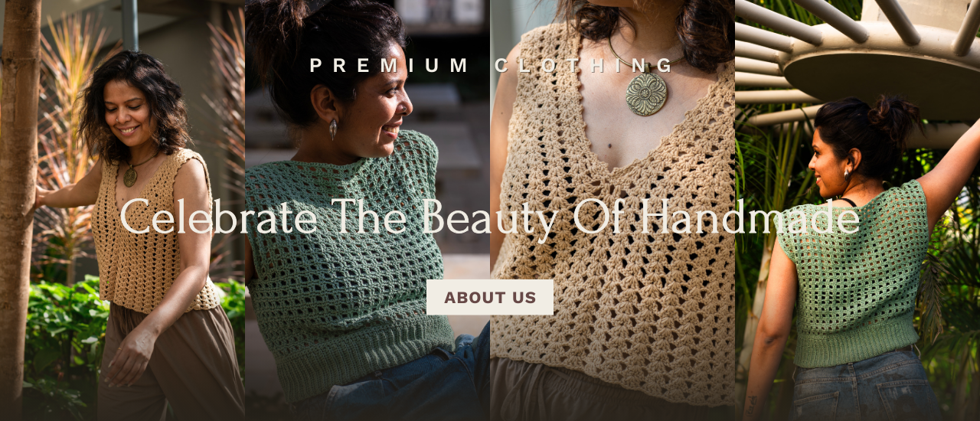Open the photo of woman beside tree trunk
The height and width of the screenshot is (421, 980).
point(122,210)
